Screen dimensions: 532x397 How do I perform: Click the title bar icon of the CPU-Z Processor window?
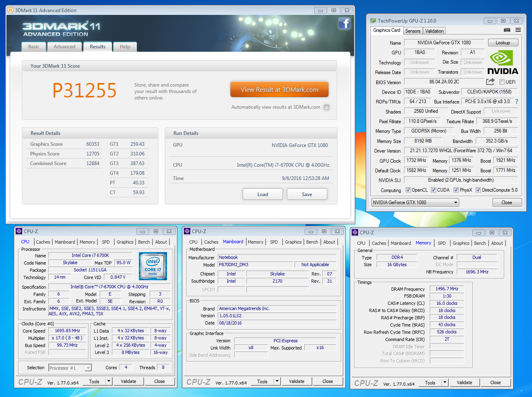pos(19,231)
